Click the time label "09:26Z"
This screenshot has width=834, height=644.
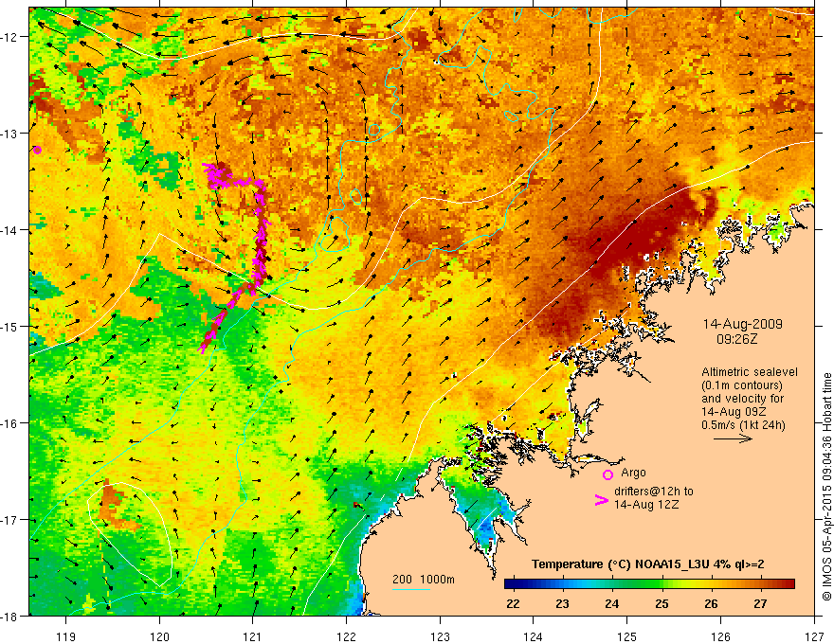pyautogui.click(x=737, y=338)
